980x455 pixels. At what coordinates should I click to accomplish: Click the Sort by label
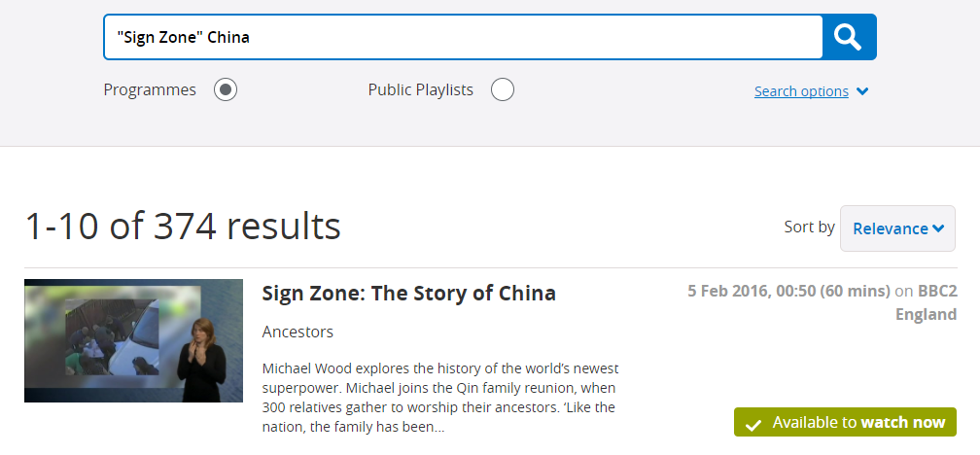point(809,227)
